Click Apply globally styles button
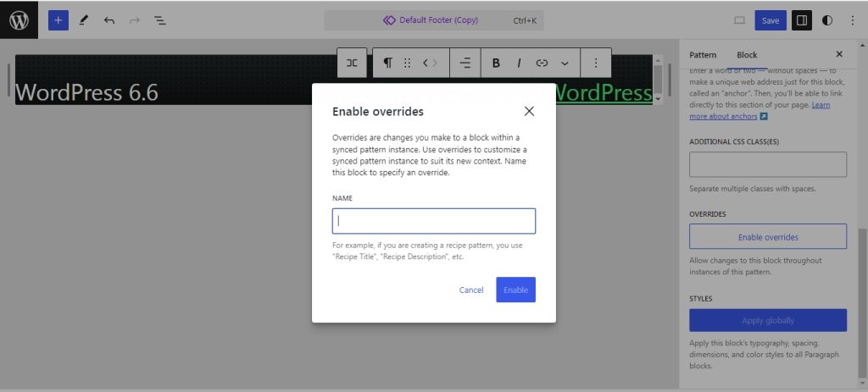This screenshot has height=392, width=868. click(x=768, y=320)
